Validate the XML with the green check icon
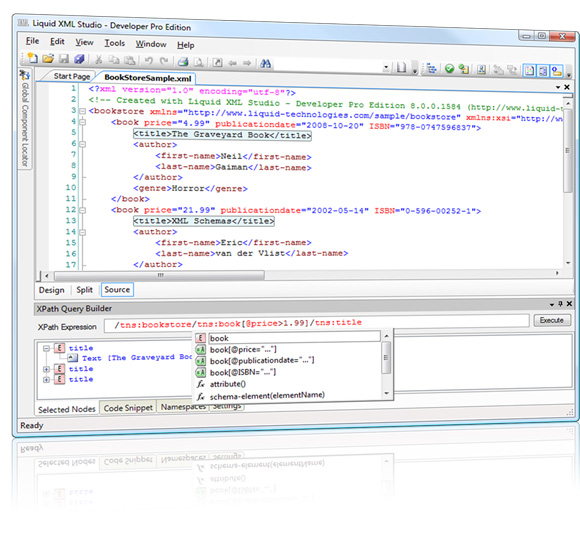 449,69
